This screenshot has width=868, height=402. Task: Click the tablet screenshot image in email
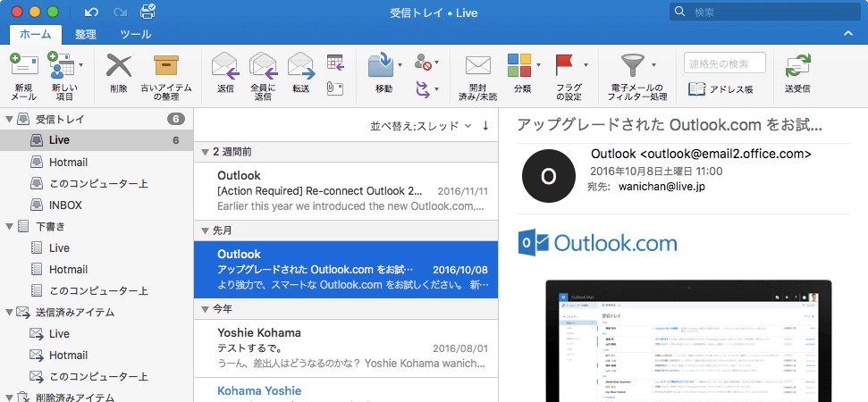coord(688,340)
